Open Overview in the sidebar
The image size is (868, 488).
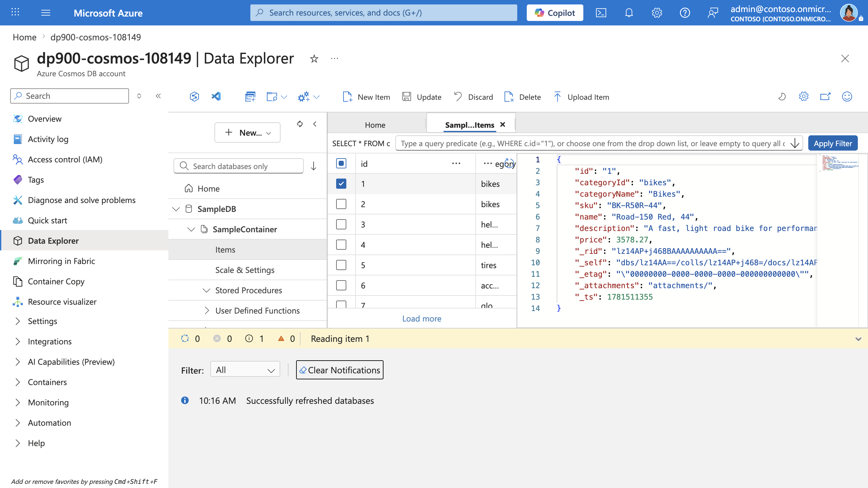tap(44, 119)
